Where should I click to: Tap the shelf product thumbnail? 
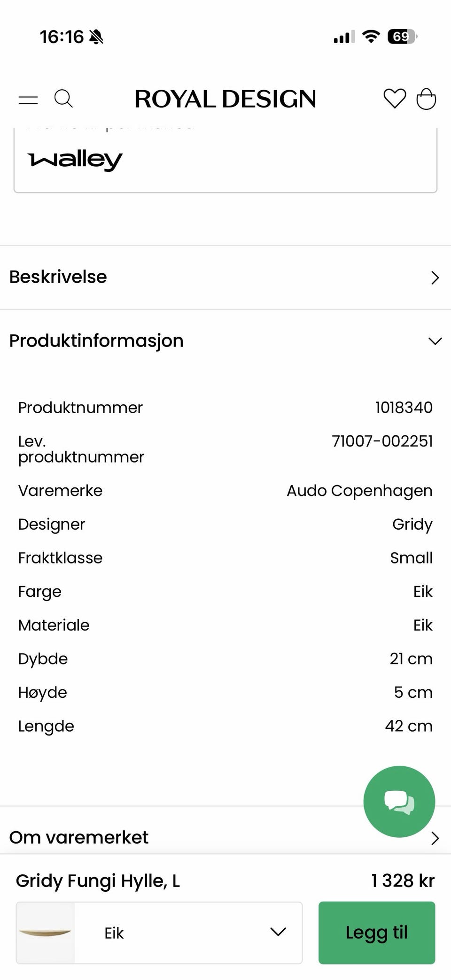46,933
